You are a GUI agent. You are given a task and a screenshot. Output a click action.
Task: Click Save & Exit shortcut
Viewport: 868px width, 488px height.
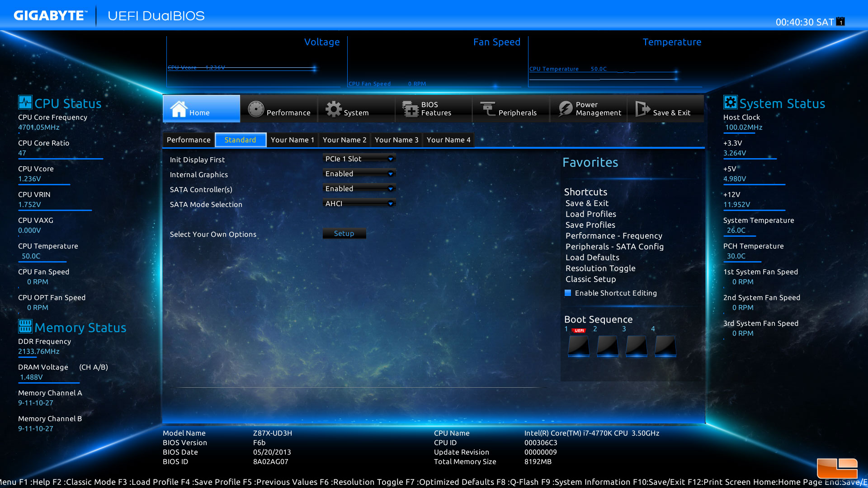pyautogui.click(x=587, y=203)
